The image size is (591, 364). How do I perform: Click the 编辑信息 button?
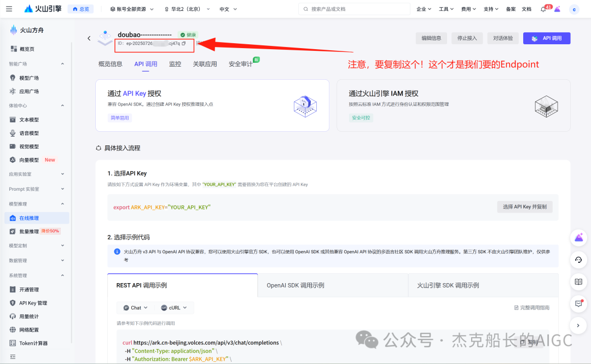431,38
